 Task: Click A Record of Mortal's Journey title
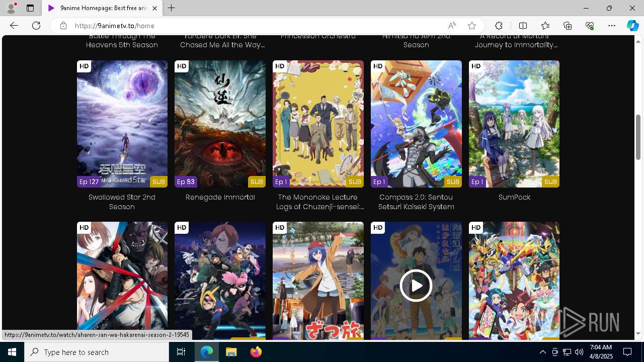click(x=516, y=41)
